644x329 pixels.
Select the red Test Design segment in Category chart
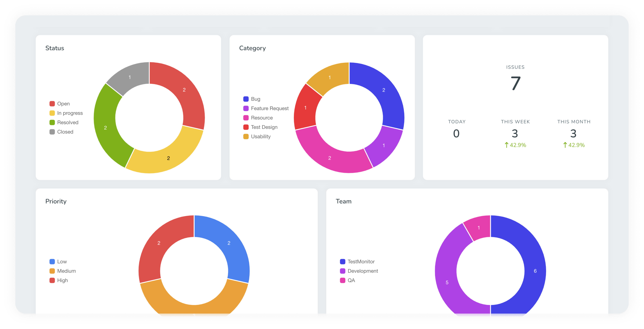306,108
